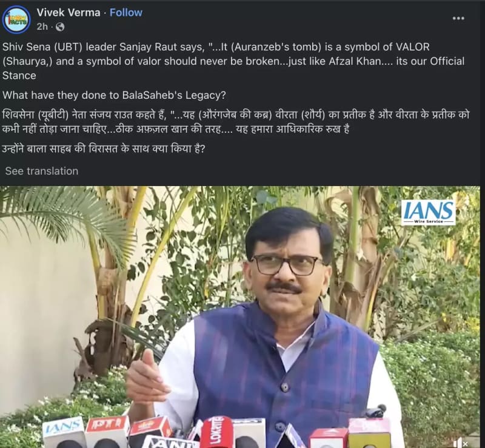Screen dimensions: 485x448
Task: Click the IANS Wire Service watermark logo
Action: (429, 212)
